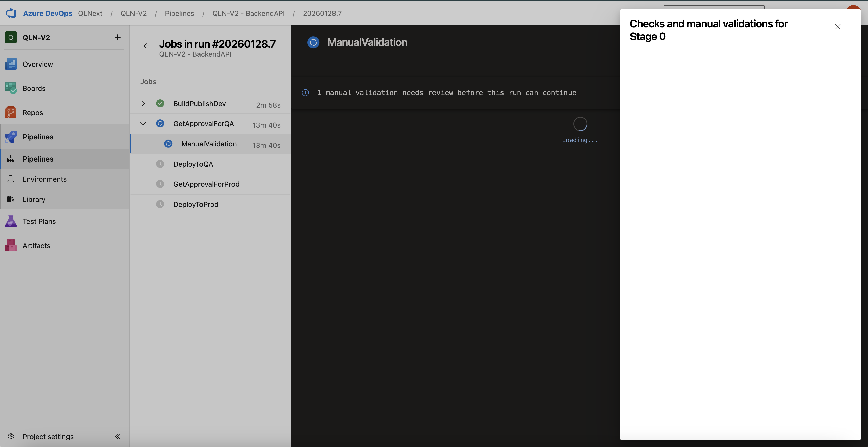Click BuildPublishDev green success status icon
868x447 pixels.
[x=160, y=104]
